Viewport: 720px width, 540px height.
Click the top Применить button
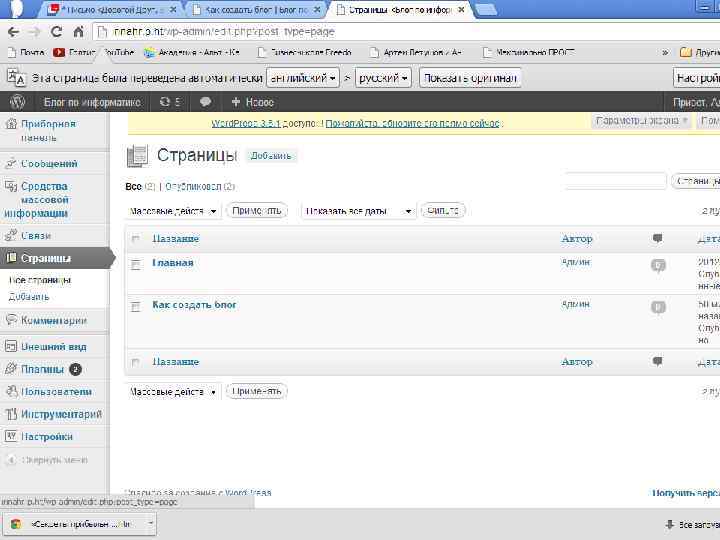(x=257, y=211)
